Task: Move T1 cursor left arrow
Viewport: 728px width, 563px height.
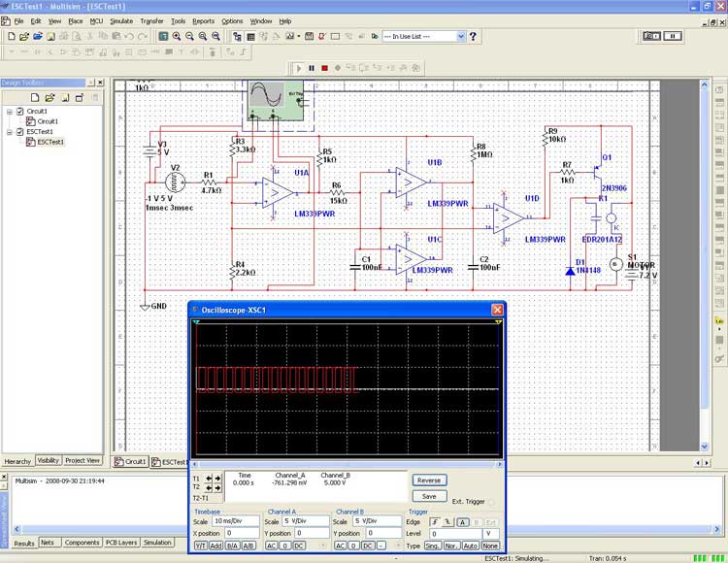Action: 209,478
